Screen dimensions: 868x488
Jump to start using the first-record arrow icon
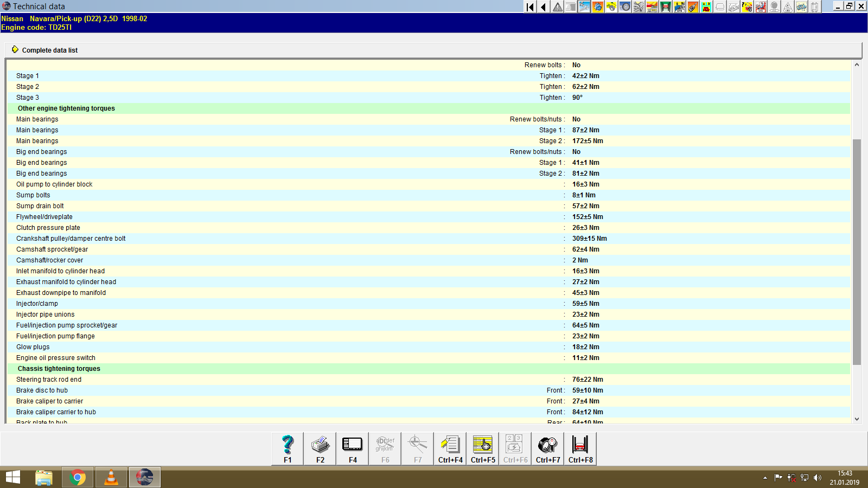[529, 7]
